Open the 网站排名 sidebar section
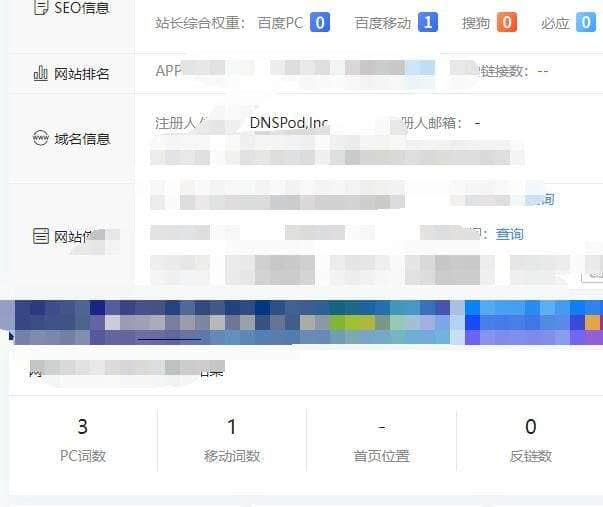Viewport: 603px width, 507px height. (x=72, y=73)
